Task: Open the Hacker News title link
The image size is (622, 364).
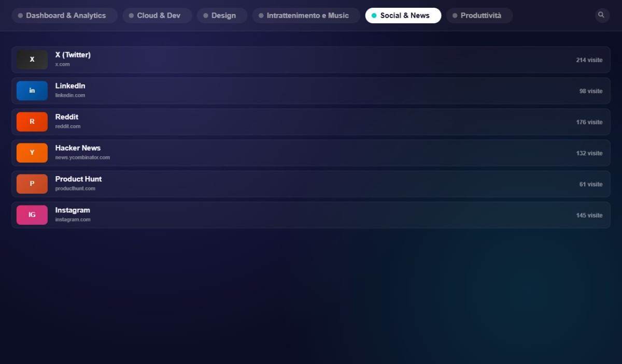Action: [78, 148]
